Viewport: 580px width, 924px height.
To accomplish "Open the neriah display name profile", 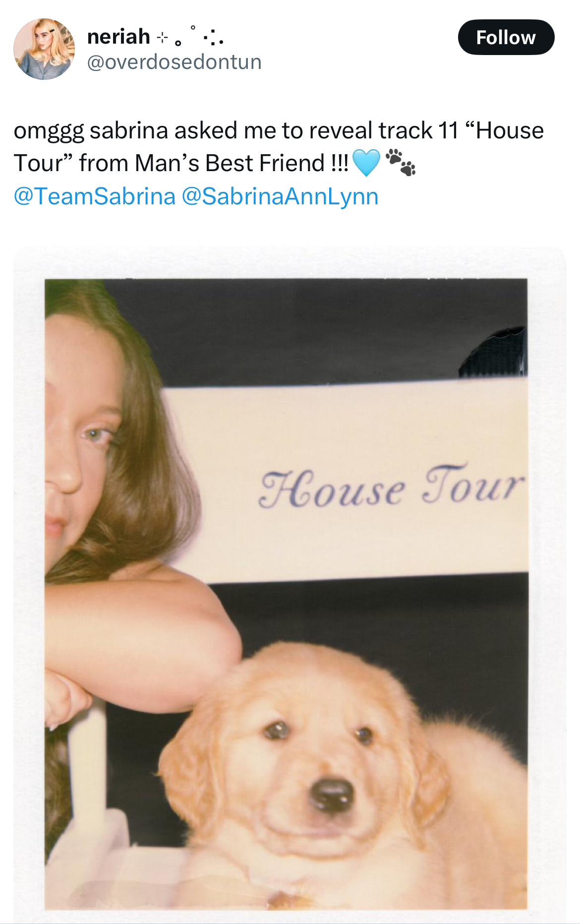I will click(x=118, y=37).
